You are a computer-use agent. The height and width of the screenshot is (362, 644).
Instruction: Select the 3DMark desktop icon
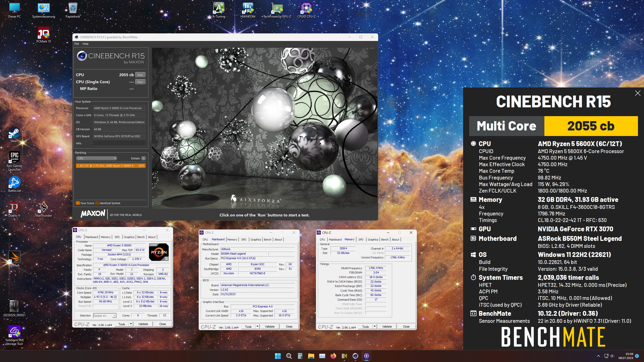pyautogui.click(x=14, y=259)
